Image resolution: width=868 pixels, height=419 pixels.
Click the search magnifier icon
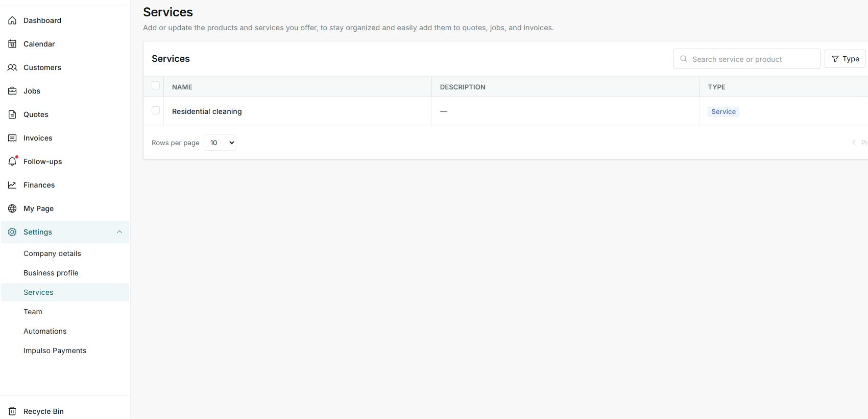click(684, 59)
